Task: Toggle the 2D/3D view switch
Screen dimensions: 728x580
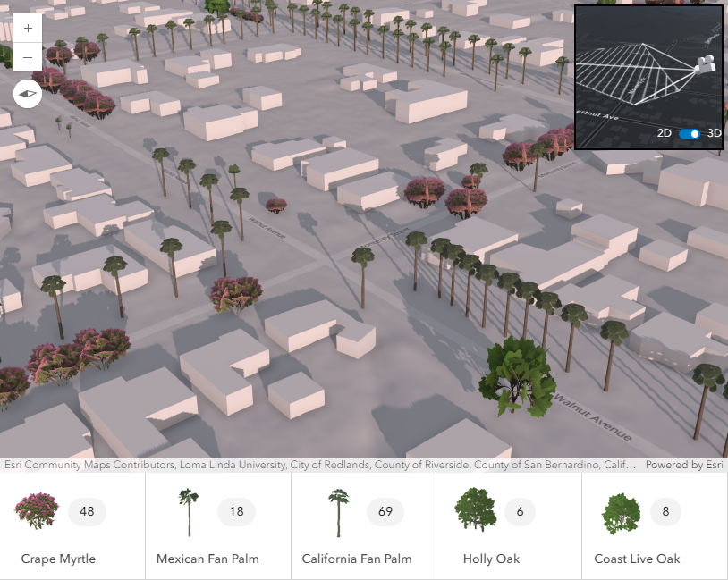Action: point(690,133)
